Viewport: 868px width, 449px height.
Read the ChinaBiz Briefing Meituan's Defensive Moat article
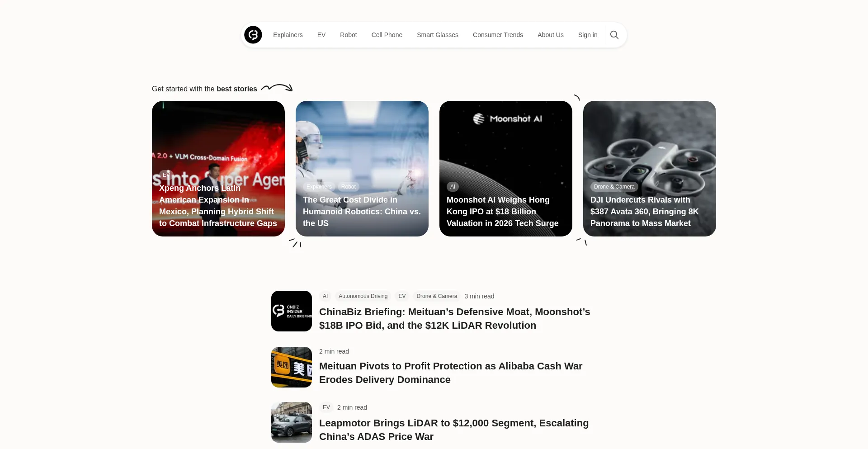coord(455,319)
